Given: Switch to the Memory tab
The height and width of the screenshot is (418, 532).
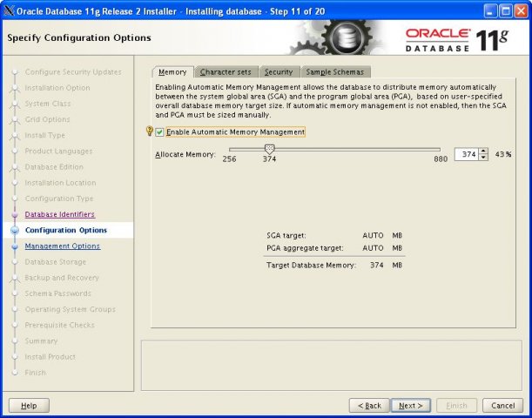Looking at the screenshot, I should pos(172,72).
